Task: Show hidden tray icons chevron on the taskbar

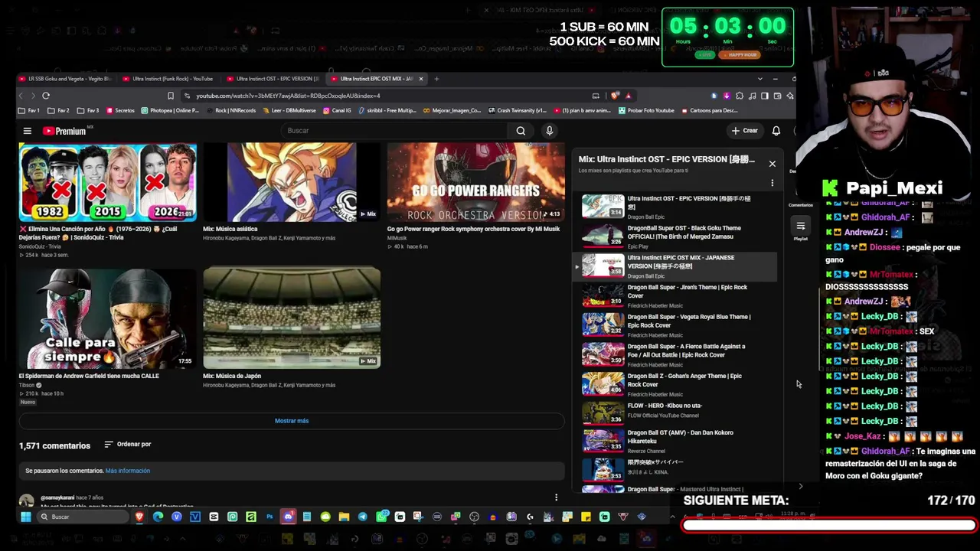Action: [x=674, y=517]
